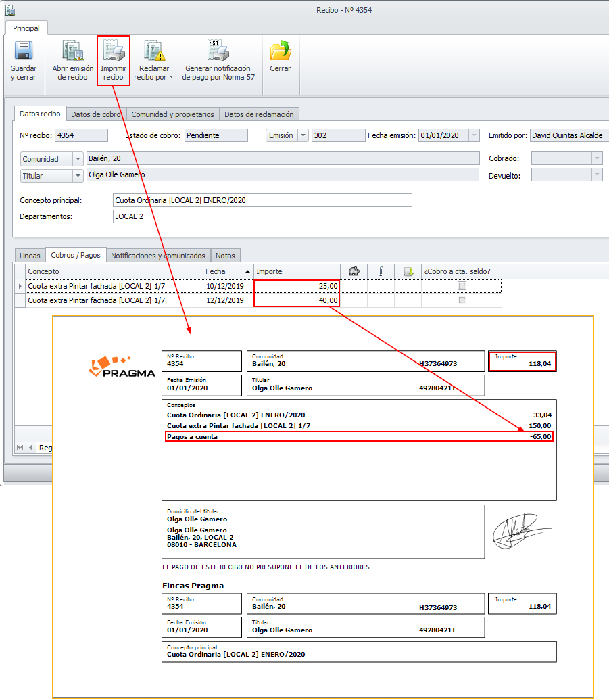Select row indicator of first payment row
Screen dimensions: 609x700
point(20,285)
